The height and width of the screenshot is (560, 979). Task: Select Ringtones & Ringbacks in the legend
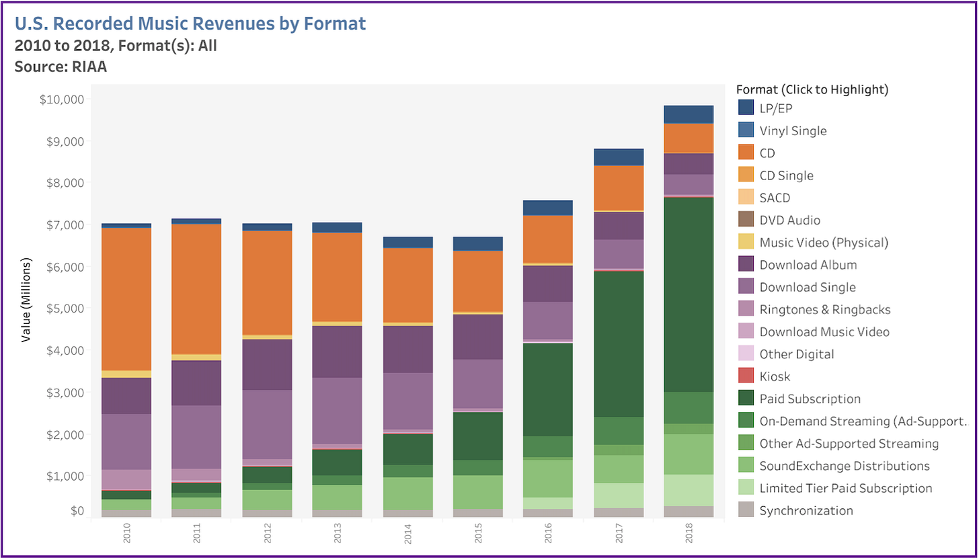[825, 309]
